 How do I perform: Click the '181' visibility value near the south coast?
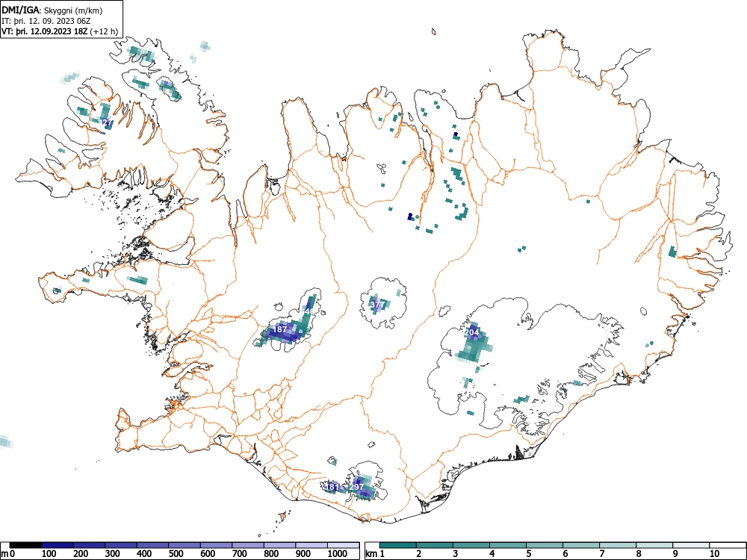(x=332, y=487)
